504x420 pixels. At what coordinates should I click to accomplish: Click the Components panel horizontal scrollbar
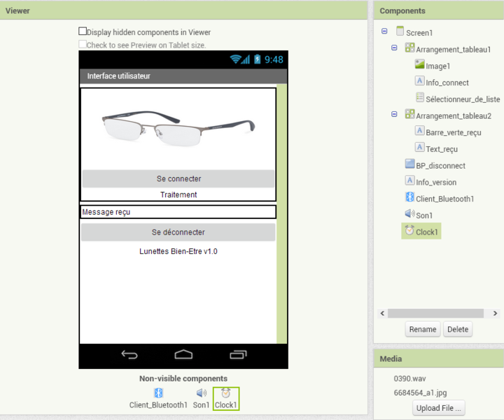click(434, 313)
